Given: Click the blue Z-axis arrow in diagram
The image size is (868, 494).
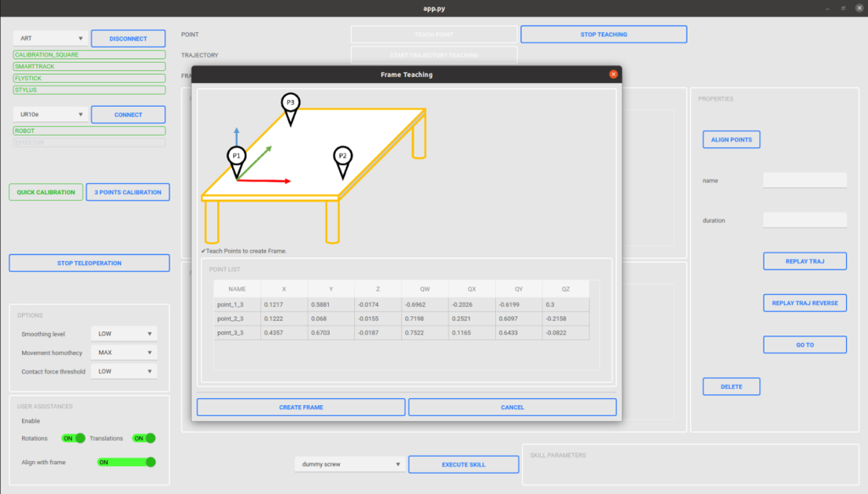Looking at the screenshot, I should point(236,136).
